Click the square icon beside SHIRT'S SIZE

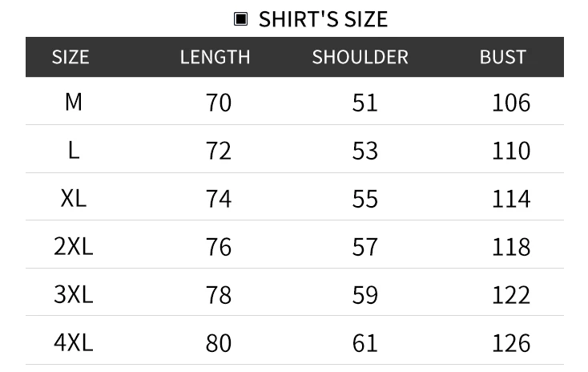(x=240, y=19)
